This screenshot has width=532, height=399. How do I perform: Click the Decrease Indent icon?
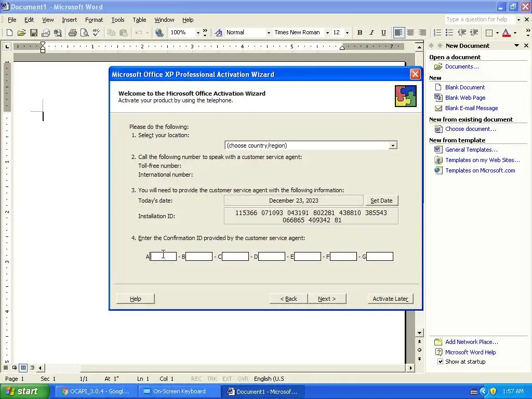462,33
